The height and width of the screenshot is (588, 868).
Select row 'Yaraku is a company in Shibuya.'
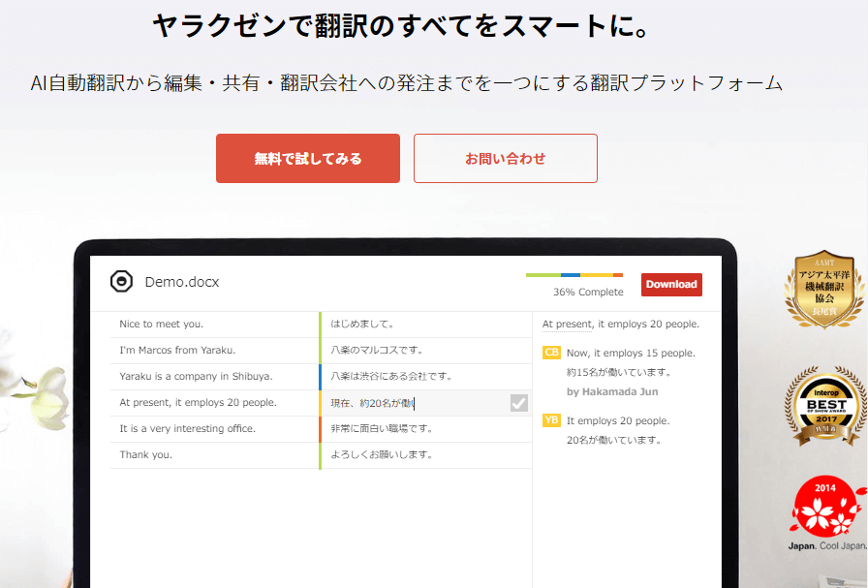215,377
